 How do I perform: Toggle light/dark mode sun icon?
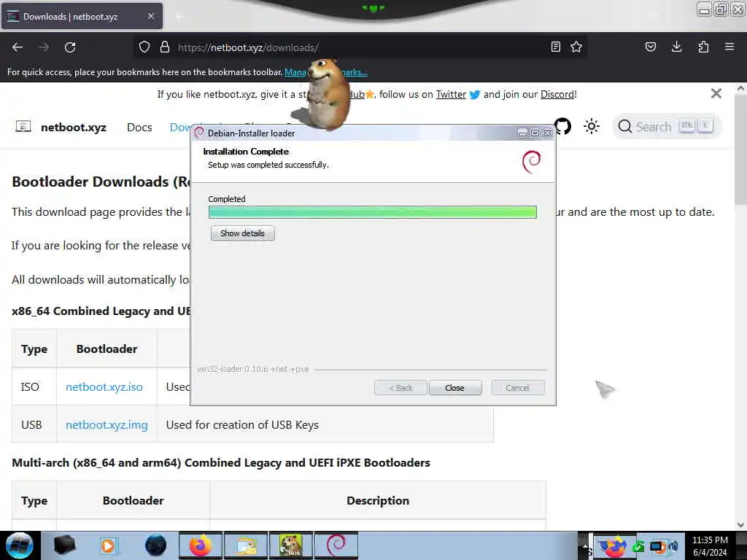click(x=592, y=127)
